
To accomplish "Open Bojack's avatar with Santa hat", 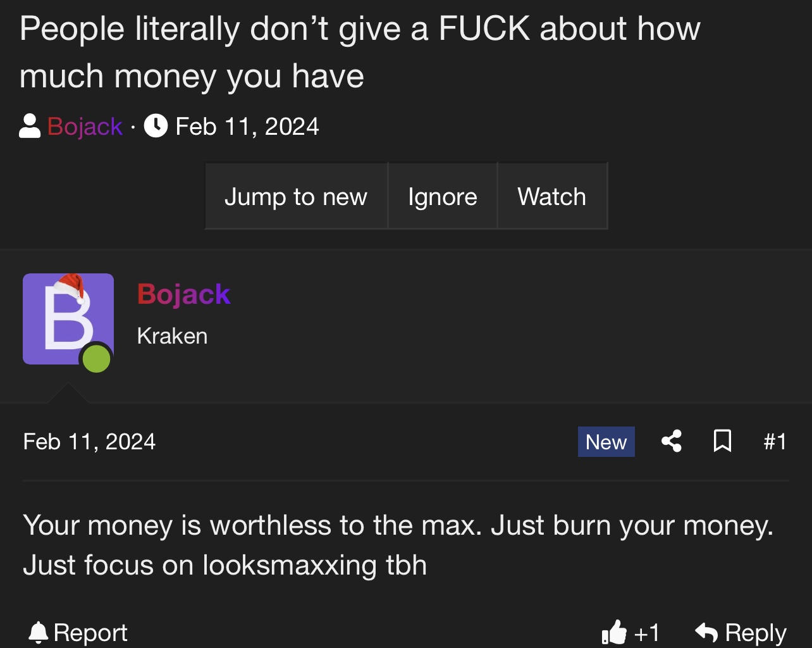I will [x=68, y=319].
